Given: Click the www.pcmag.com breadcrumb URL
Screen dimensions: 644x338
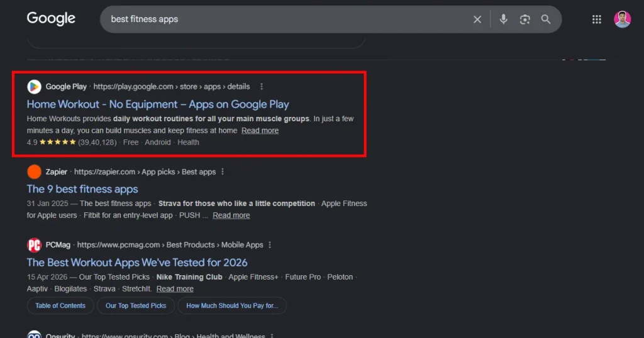Looking at the screenshot, I should 170,245.
